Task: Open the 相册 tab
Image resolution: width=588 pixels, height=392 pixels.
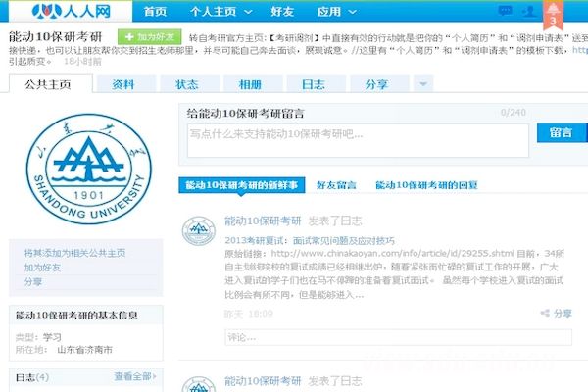Action: 250,85
